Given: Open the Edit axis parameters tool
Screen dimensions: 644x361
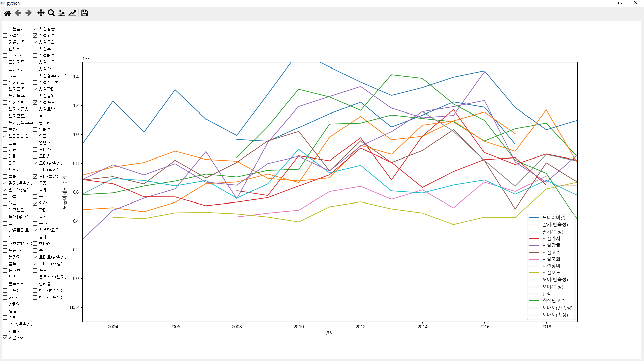Looking at the screenshot, I should pyautogui.click(x=72, y=13).
